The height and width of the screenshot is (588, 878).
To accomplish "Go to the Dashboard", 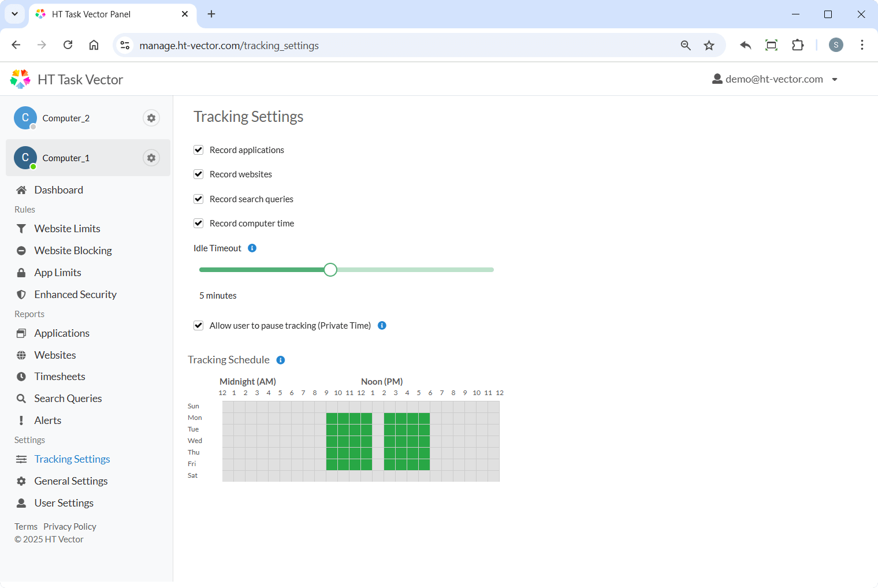I will (x=59, y=189).
